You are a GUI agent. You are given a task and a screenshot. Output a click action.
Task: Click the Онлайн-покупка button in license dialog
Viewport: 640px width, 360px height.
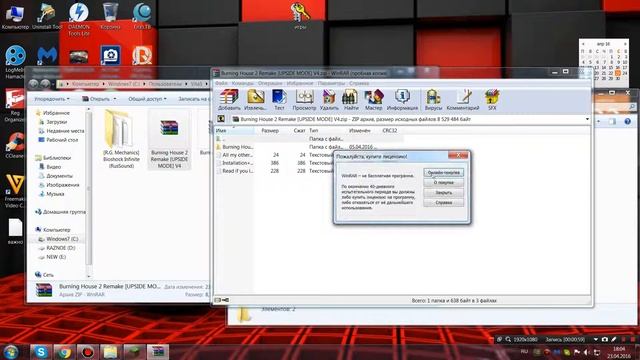point(443,173)
